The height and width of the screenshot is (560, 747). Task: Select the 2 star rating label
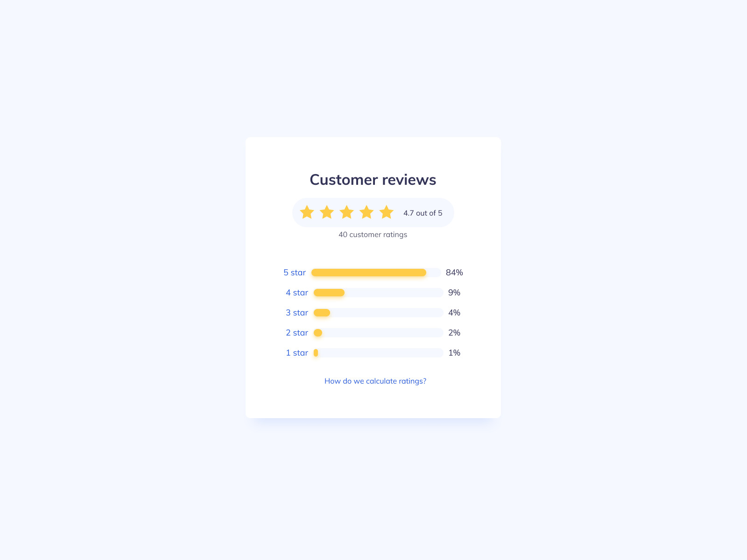pyautogui.click(x=297, y=333)
